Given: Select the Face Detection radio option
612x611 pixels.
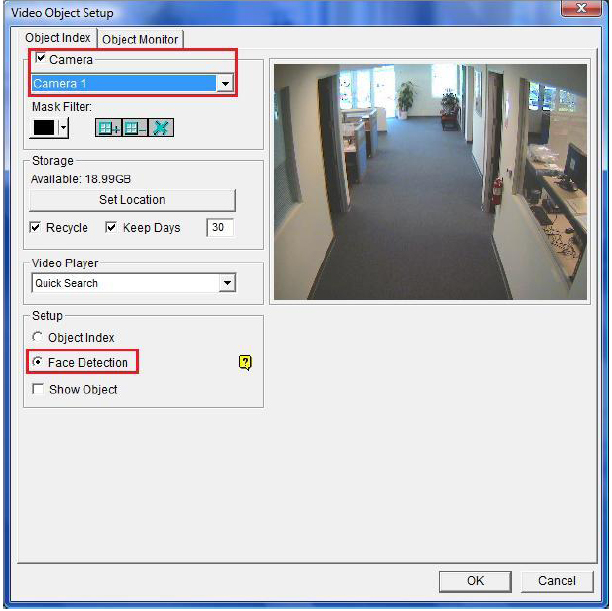Looking at the screenshot, I should [x=37, y=362].
